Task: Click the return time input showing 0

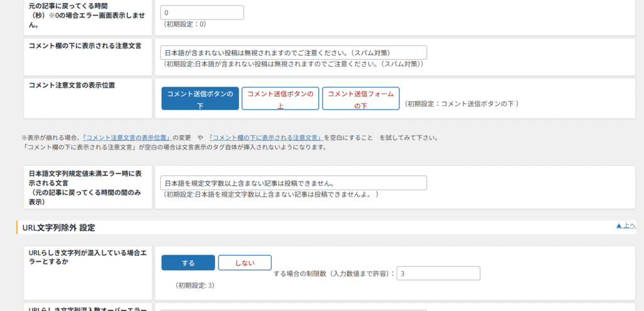Action: [202, 13]
